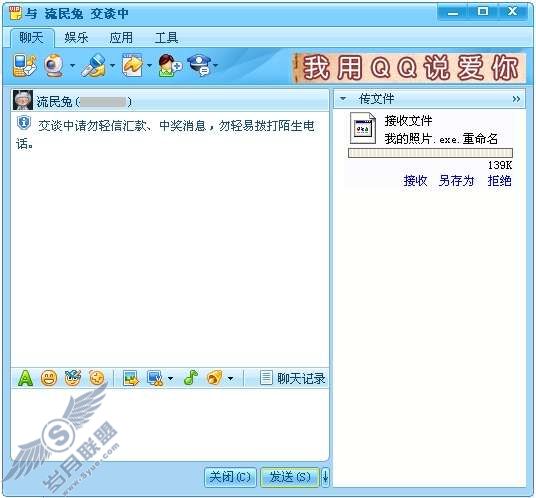Click the 接收 link to accept file
The image size is (536, 498).
[x=415, y=180]
